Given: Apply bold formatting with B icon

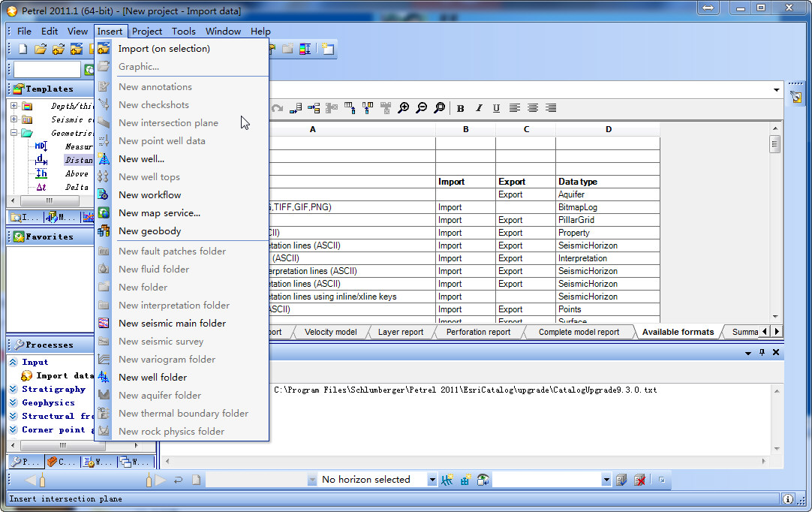Looking at the screenshot, I should point(460,108).
